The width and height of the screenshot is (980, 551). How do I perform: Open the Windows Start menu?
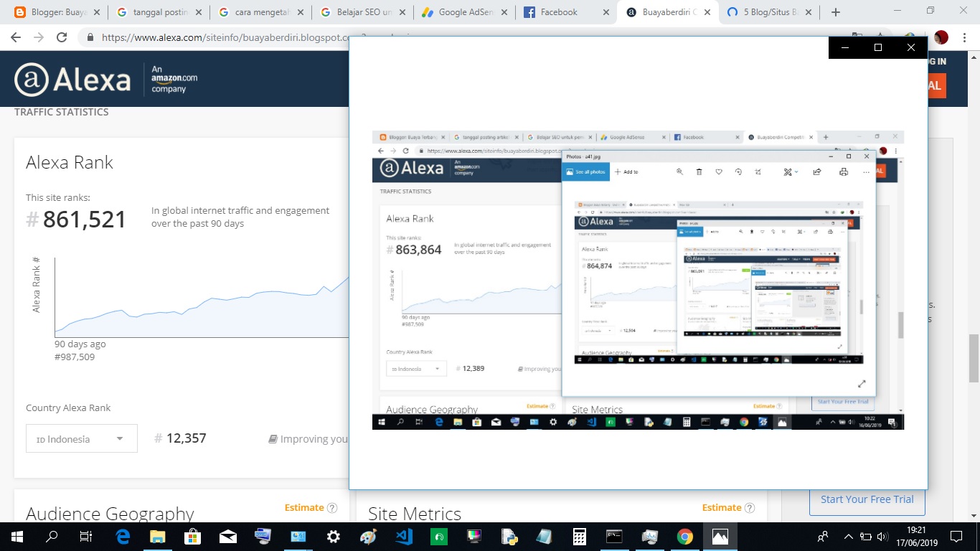[17, 536]
